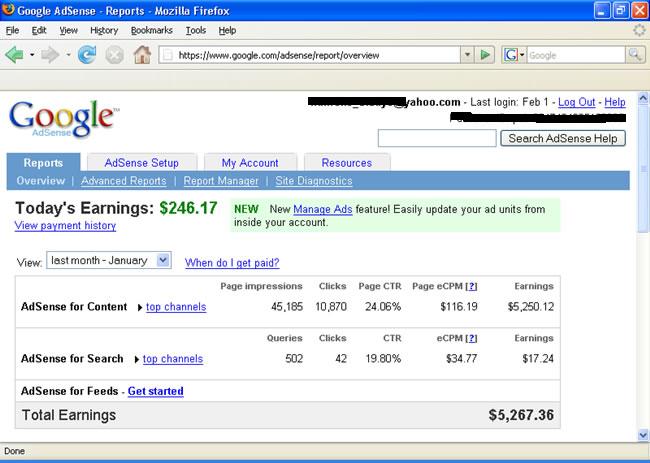Click the $5,250.12 content earnings value

click(x=531, y=307)
